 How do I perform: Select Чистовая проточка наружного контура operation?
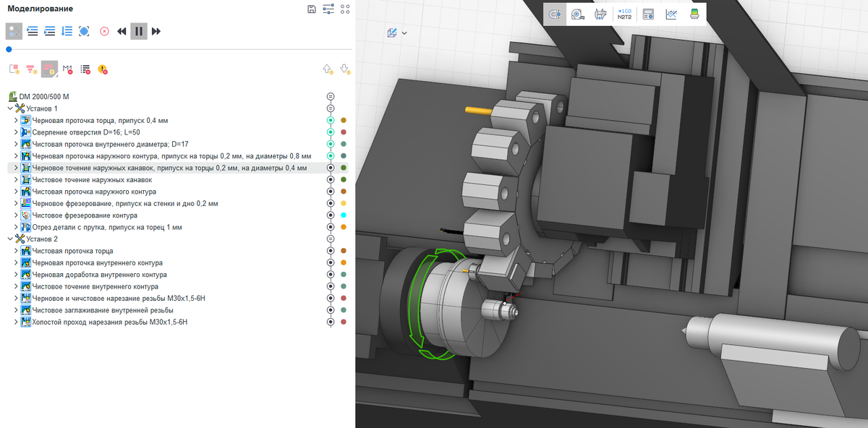pyautogui.click(x=94, y=192)
